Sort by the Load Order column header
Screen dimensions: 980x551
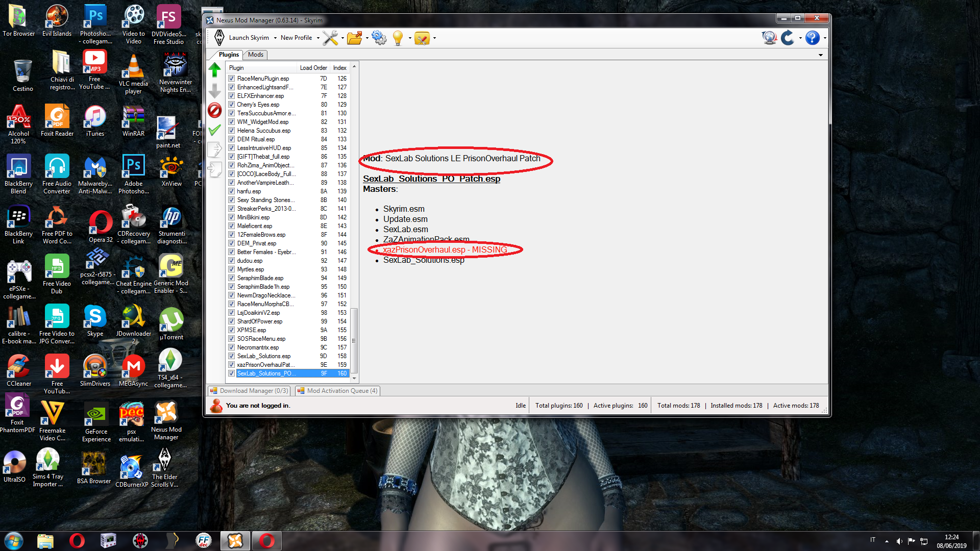(x=313, y=68)
